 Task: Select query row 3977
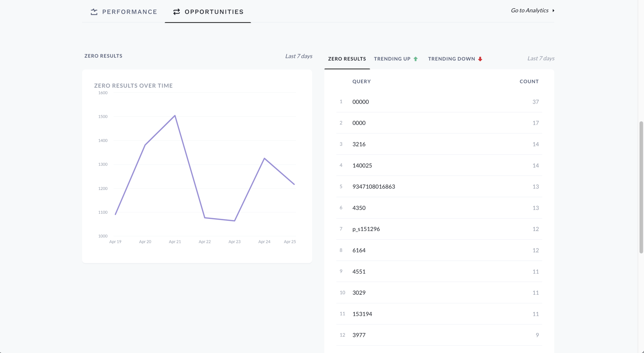[439, 335]
